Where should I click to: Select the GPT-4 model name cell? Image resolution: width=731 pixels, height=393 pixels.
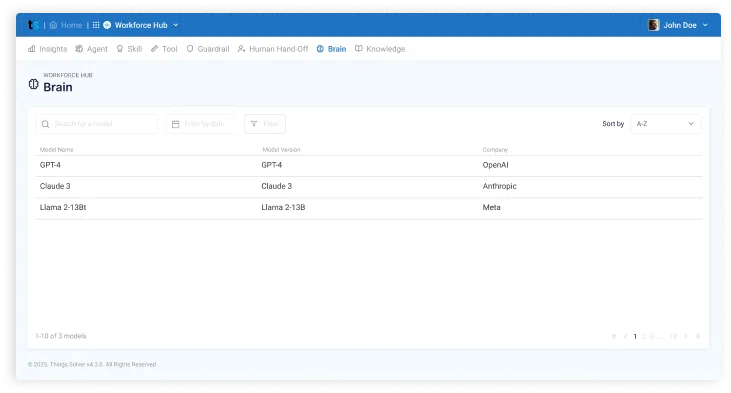click(50, 165)
